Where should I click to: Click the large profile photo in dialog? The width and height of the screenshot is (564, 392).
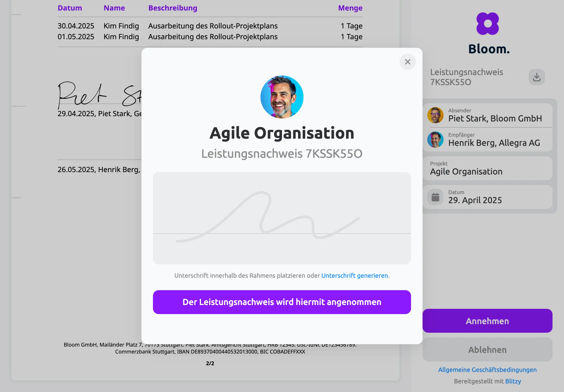282,97
